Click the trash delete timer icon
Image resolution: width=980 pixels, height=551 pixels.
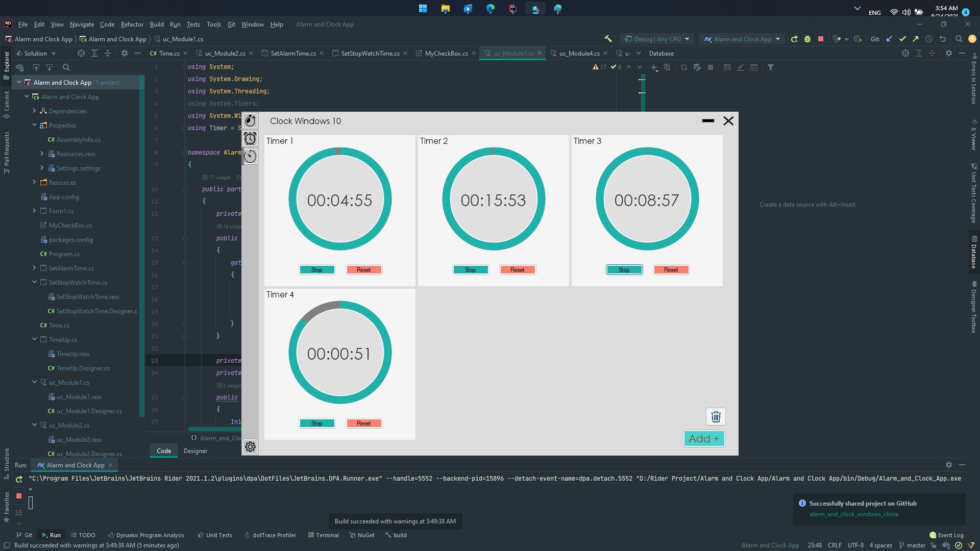716,417
